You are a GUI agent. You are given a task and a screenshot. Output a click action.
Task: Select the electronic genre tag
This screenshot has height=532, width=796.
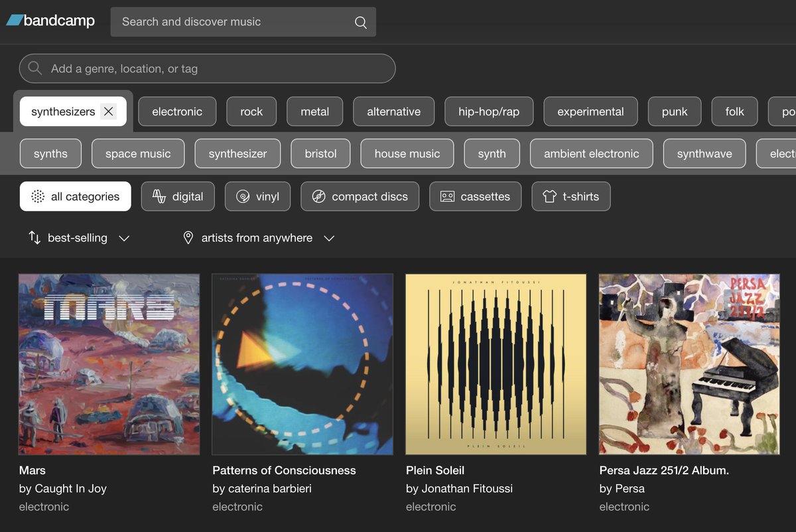(177, 111)
